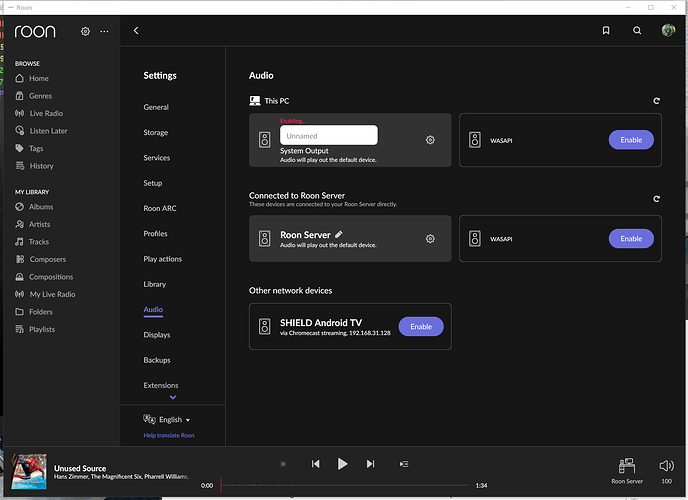Open the now playing album art thumbnail
688x500 pixels.
[x=29, y=471]
